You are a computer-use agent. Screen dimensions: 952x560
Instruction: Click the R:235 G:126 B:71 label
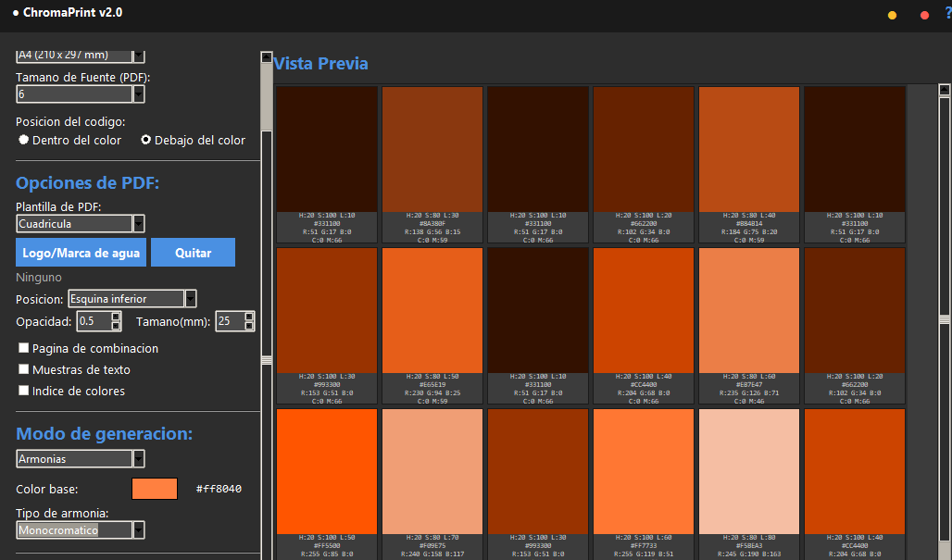pos(748,392)
